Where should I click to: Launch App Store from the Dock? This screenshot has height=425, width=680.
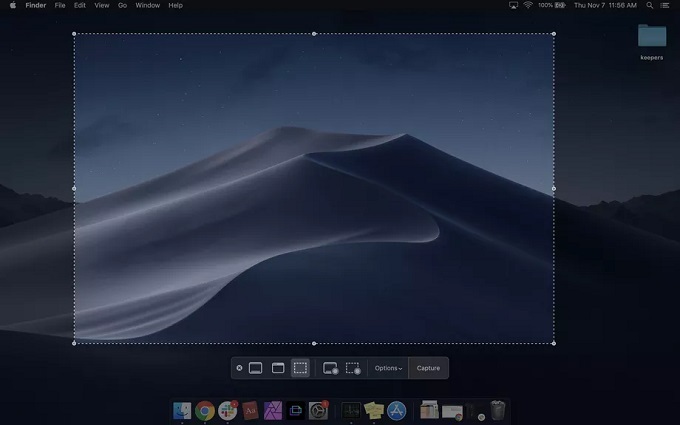click(x=396, y=410)
